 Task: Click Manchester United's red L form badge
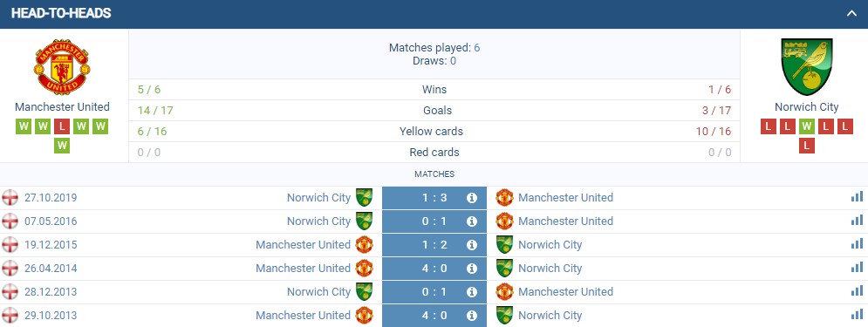click(62, 126)
